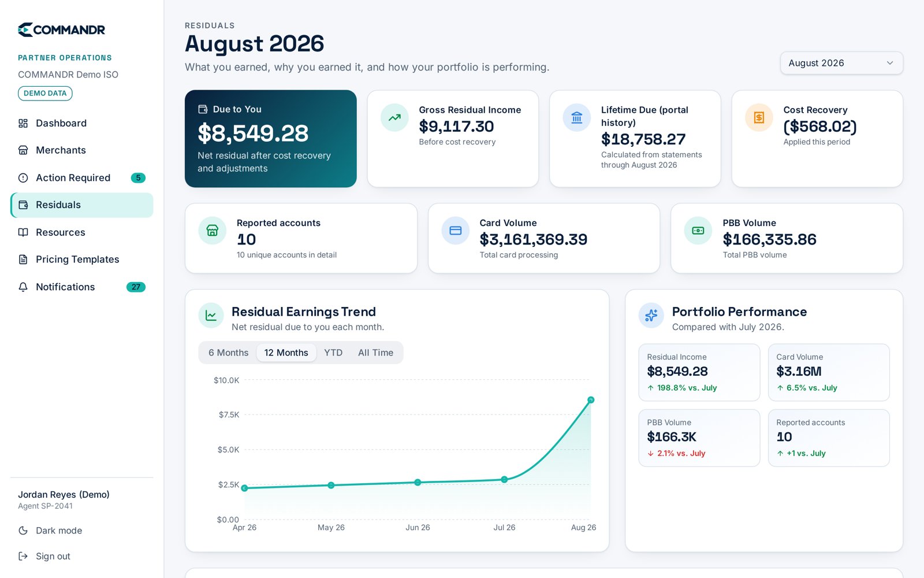Click the Residuals wallet icon in sidebar

[x=23, y=205]
